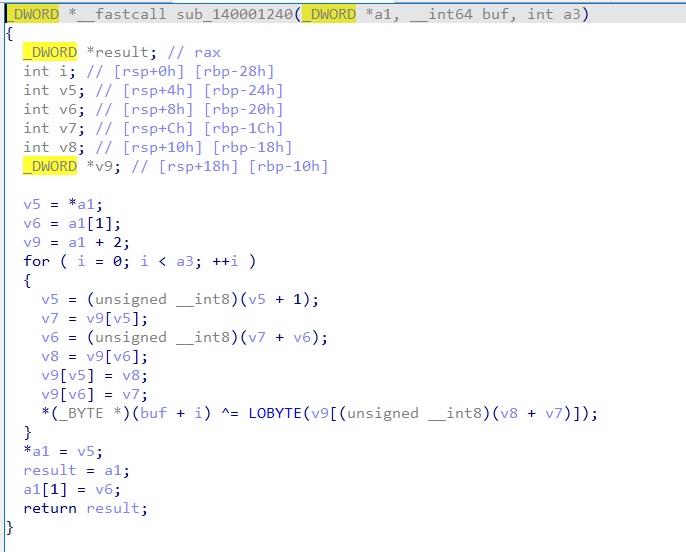Select the 'v9[v6] = v7;' assignment

89,394
